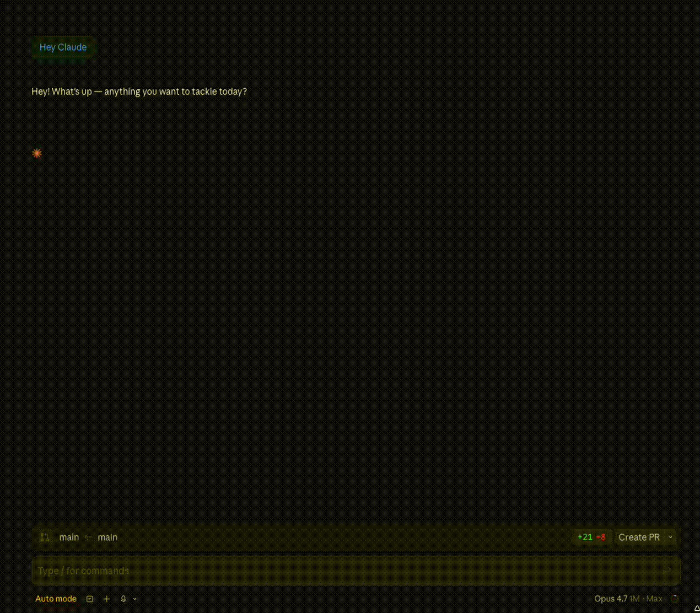
Task: Open the Opus 4.7 model selector
Action: (x=628, y=599)
